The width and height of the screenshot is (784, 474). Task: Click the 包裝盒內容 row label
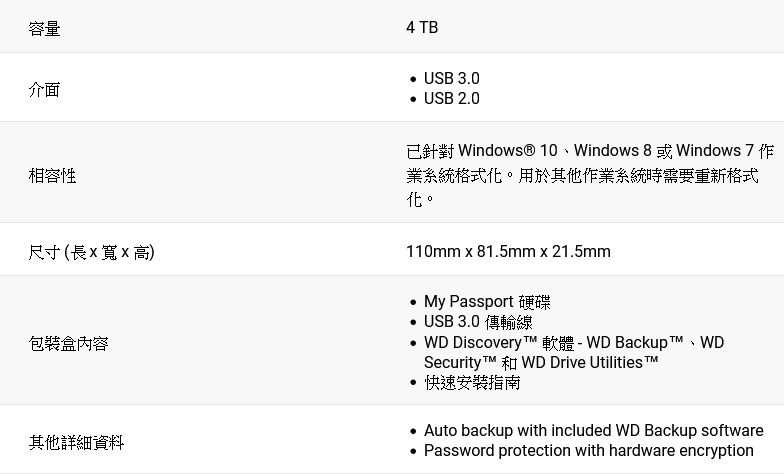coord(68,343)
